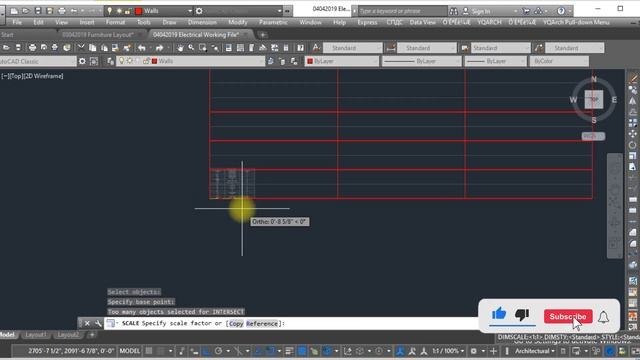Switch to the Start tab

(x=7, y=35)
